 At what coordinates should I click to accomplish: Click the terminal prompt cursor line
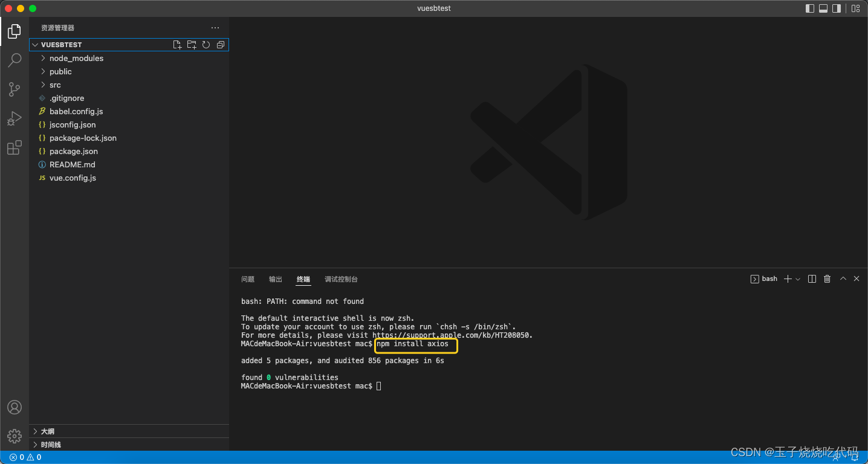coord(311,386)
